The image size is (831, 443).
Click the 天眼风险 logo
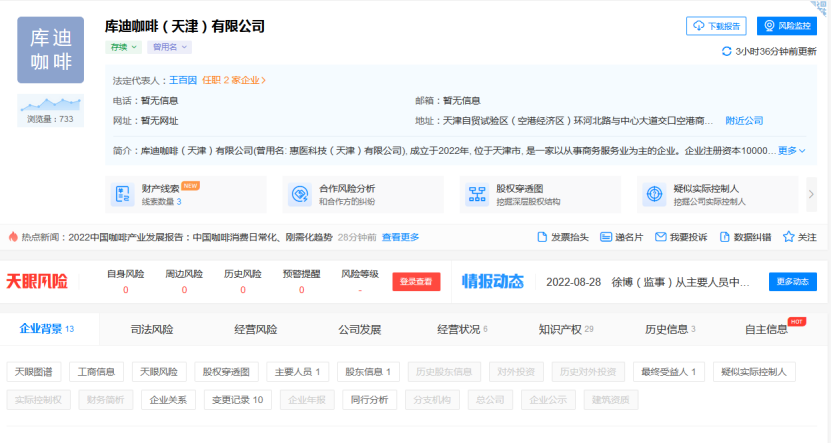[x=37, y=281]
